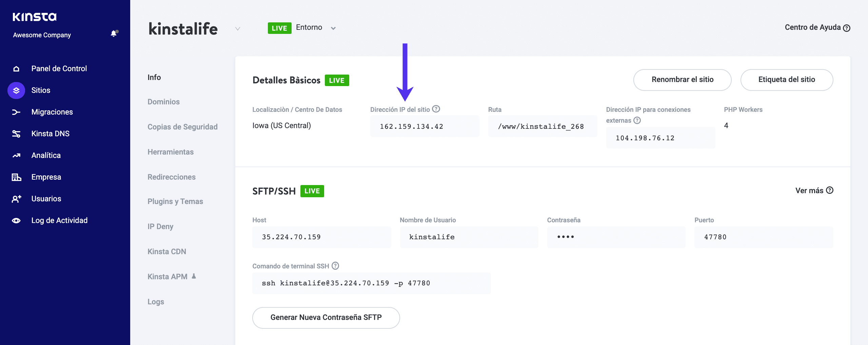
Task: Click the Panel de Control home icon
Action: point(16,69)
